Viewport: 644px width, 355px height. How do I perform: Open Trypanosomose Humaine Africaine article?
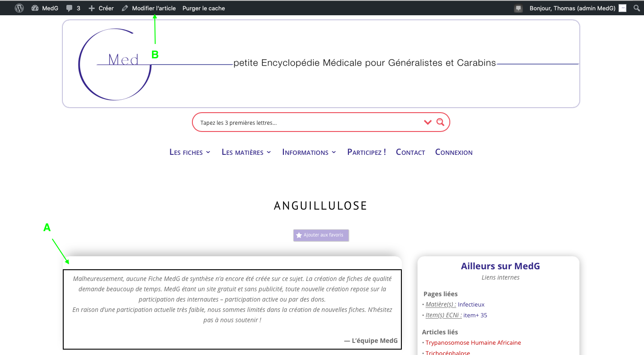tap(473, 342)
